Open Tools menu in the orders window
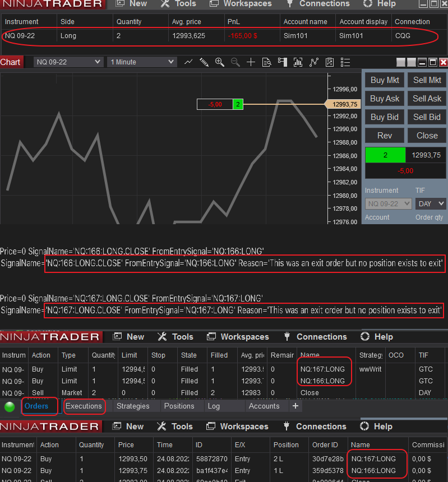 [175, 337]
